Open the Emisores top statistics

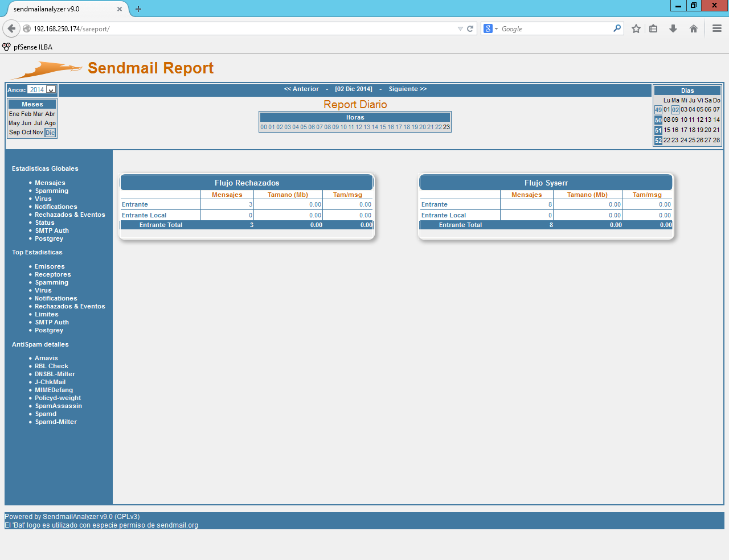[x=50, y=266]
